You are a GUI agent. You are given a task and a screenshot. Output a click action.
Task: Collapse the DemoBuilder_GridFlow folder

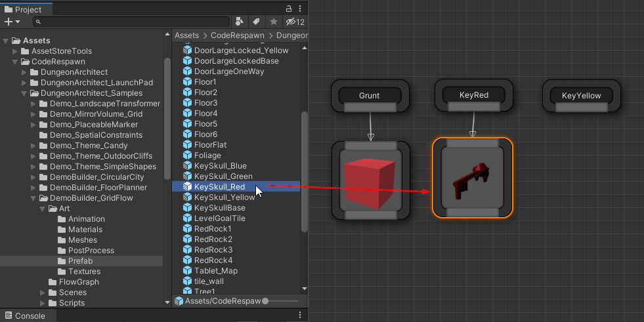tap(33, 198)
